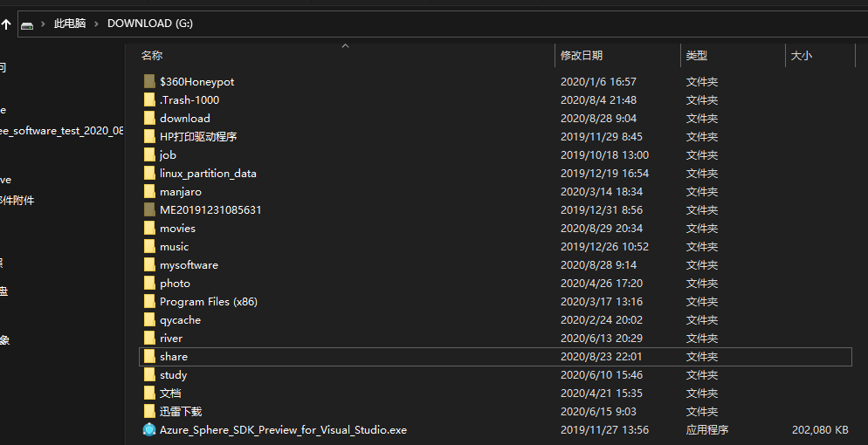Click the job folder icon

coord(149,154)
